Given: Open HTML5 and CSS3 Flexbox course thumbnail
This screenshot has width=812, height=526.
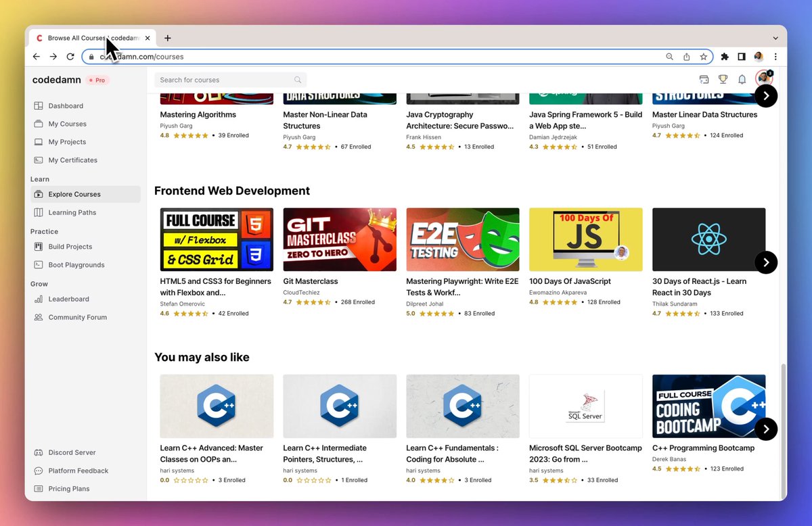Looking at the screenshot, I should (217, 239).
